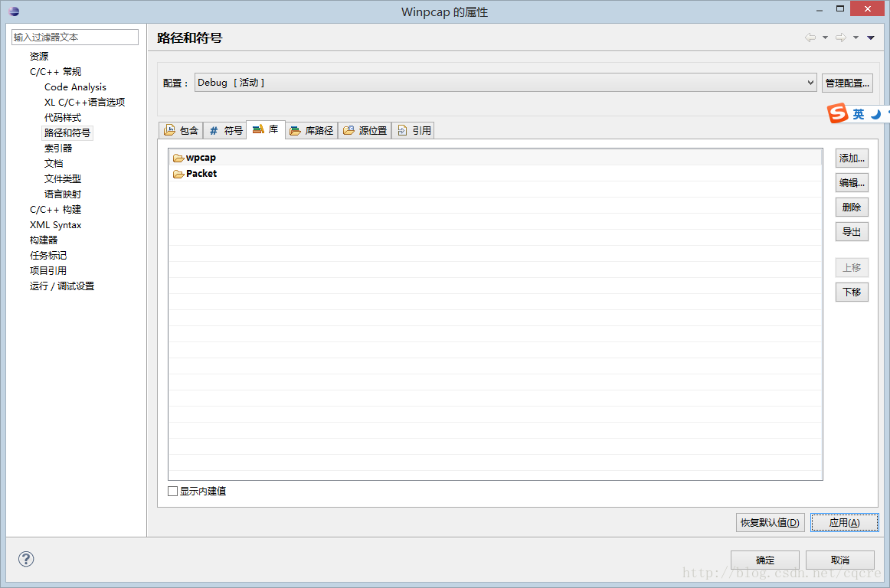
Task: Focus the 输入过滤器文本 filter field
Action: (75, 37)
